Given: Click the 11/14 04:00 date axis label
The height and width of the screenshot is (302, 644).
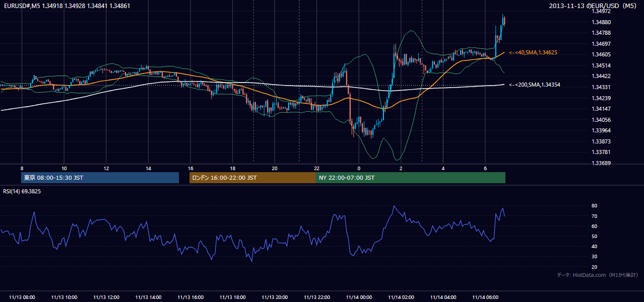Looking at the screenshot, I should tap(443, 297).
